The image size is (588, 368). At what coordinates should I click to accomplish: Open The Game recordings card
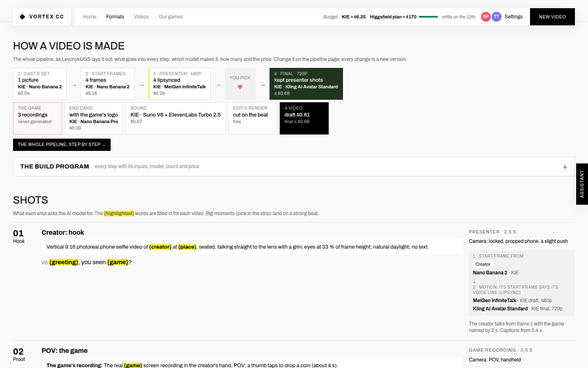38,118
